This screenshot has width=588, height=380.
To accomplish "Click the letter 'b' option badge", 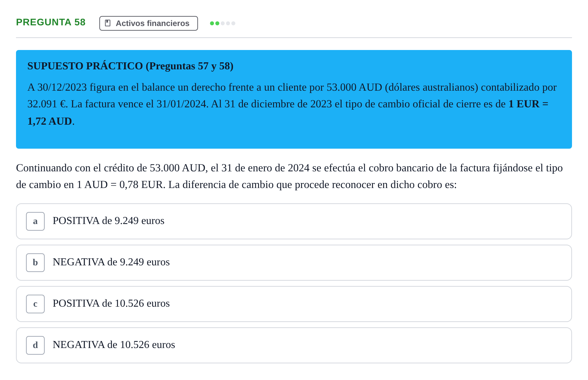I will point(35,263).
